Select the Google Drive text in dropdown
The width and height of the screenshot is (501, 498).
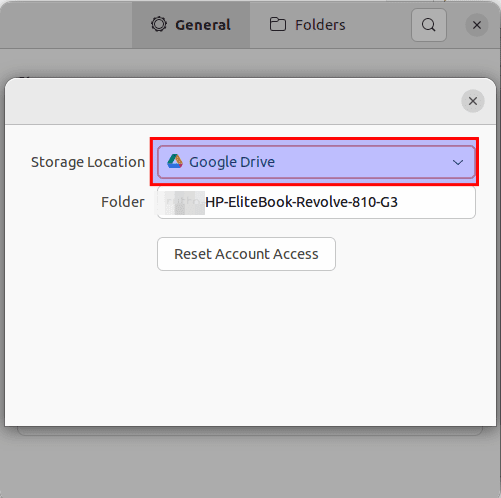232,162
